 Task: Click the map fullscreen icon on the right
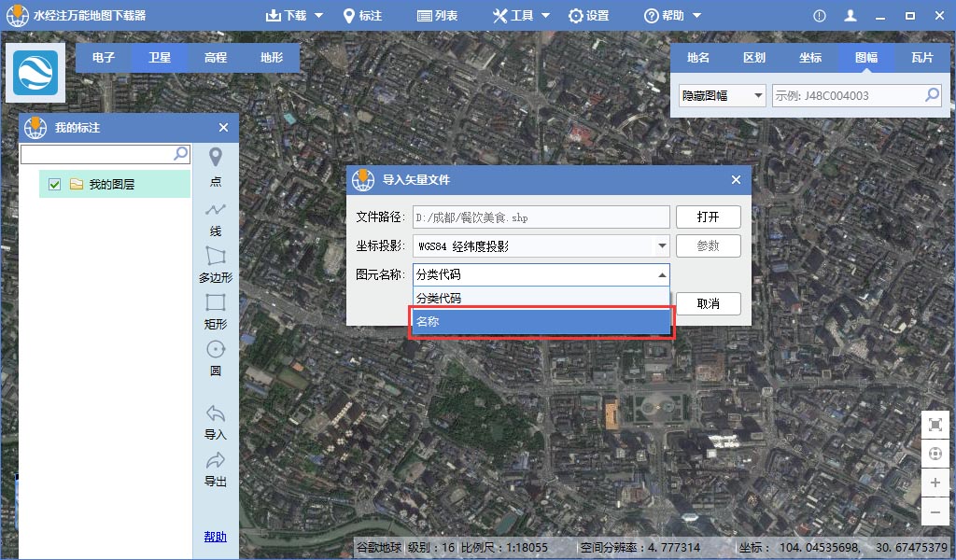935,424
